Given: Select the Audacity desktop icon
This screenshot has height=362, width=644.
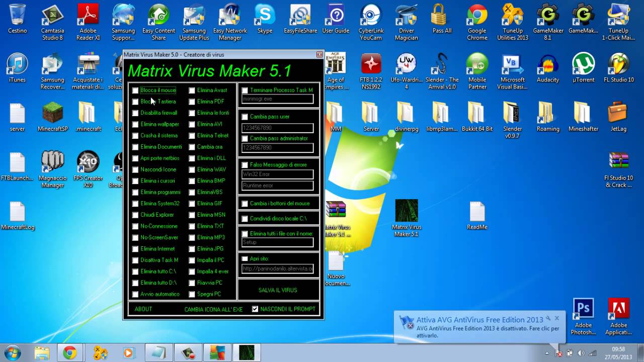Looking at the screenshot, I should [548, 68].
